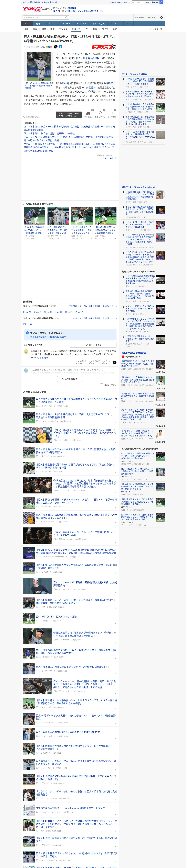Click the サンスポ publisher logo

click(104, 47)
